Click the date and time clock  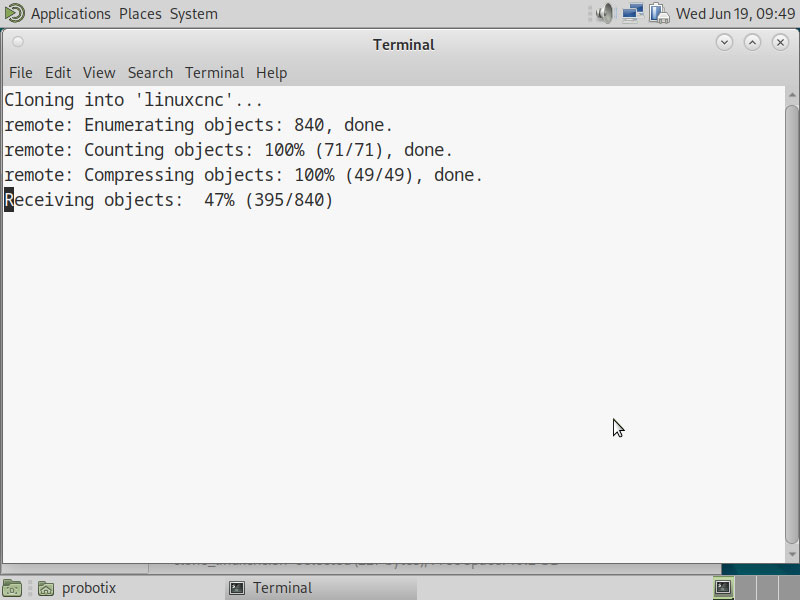tap(735, 14)
